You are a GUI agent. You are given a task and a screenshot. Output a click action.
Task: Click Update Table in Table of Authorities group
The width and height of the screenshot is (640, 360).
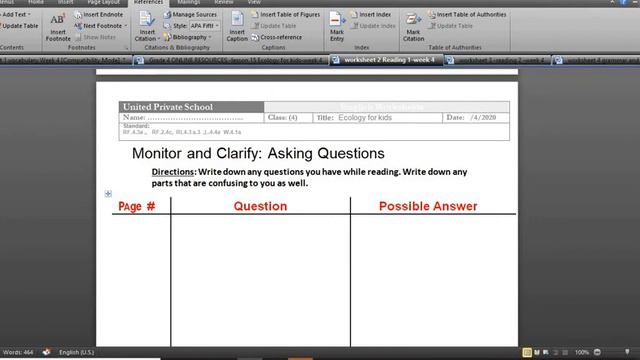pyautogui.click(x=450, y=26)
